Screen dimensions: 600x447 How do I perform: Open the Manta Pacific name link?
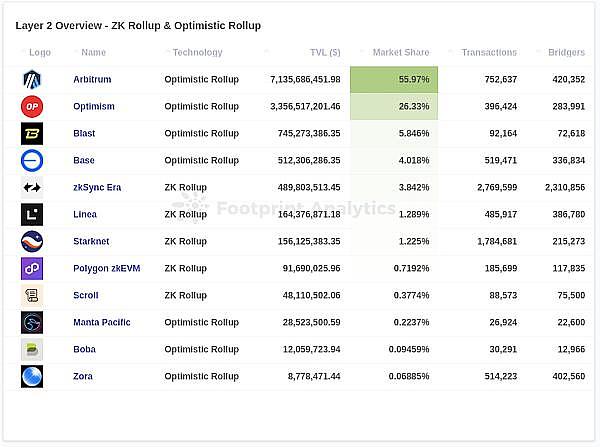pos(102,322)
